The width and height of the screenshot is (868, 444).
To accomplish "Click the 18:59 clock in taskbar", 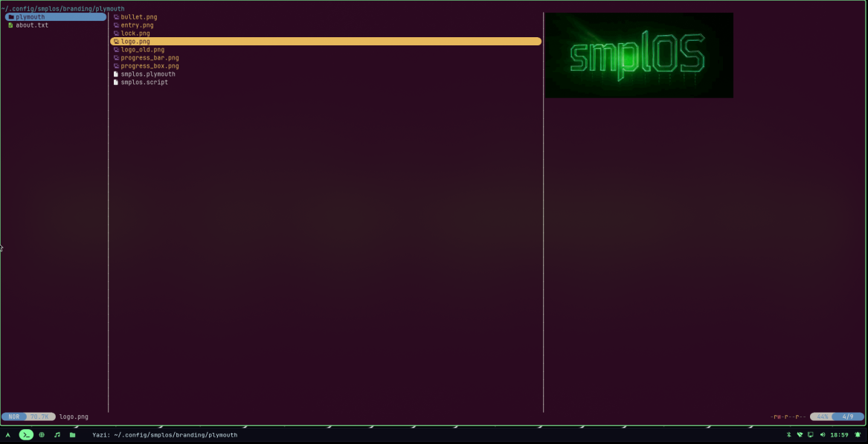I will 839,434.
